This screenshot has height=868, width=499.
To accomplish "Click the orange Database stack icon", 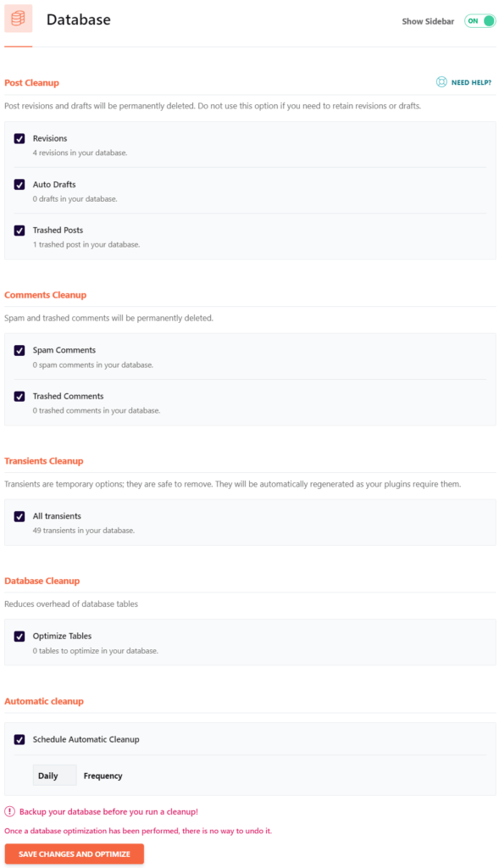I will [19, 19].
